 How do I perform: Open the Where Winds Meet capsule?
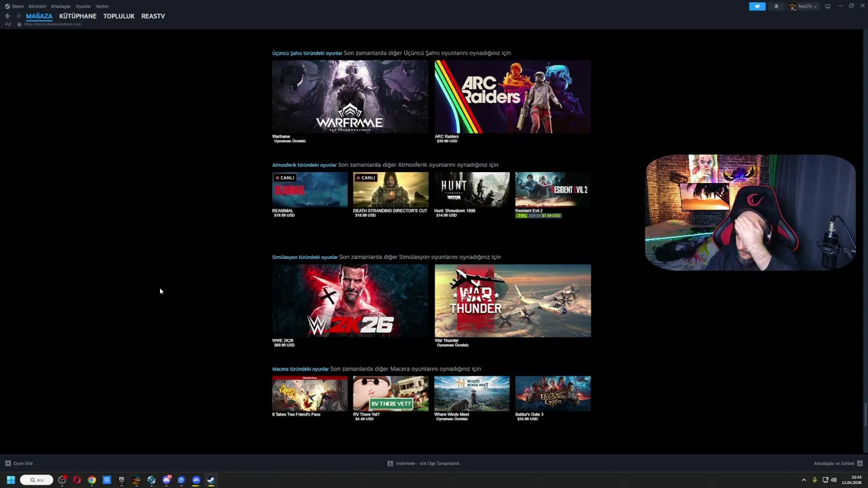472,393
